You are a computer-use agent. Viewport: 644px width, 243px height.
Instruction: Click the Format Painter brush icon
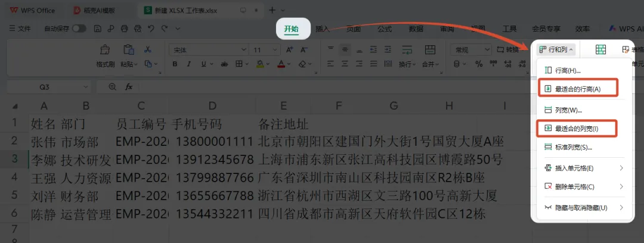(106, 49)
